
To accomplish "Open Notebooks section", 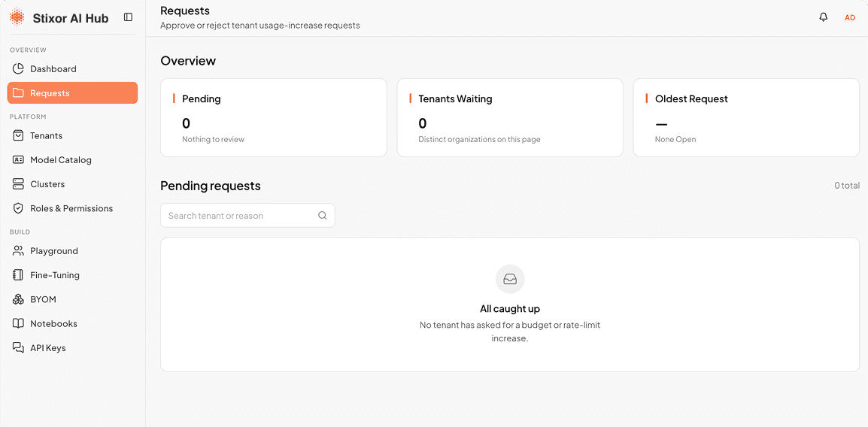I will pyautogui.click(x=72, y=323).
